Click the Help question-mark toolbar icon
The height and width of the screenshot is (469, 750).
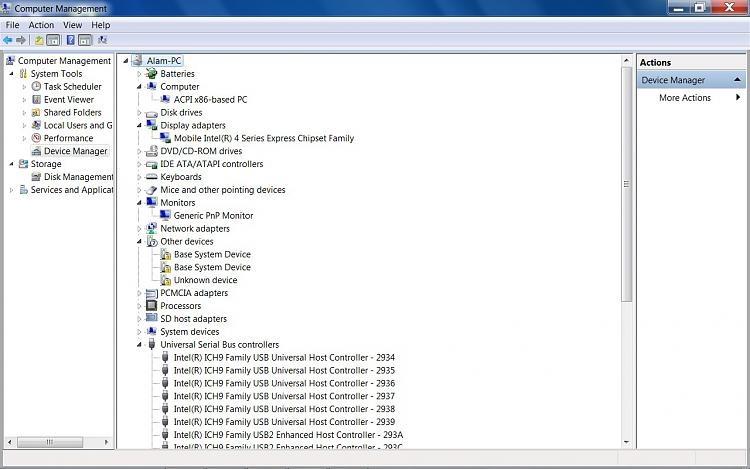coord(70,40)
